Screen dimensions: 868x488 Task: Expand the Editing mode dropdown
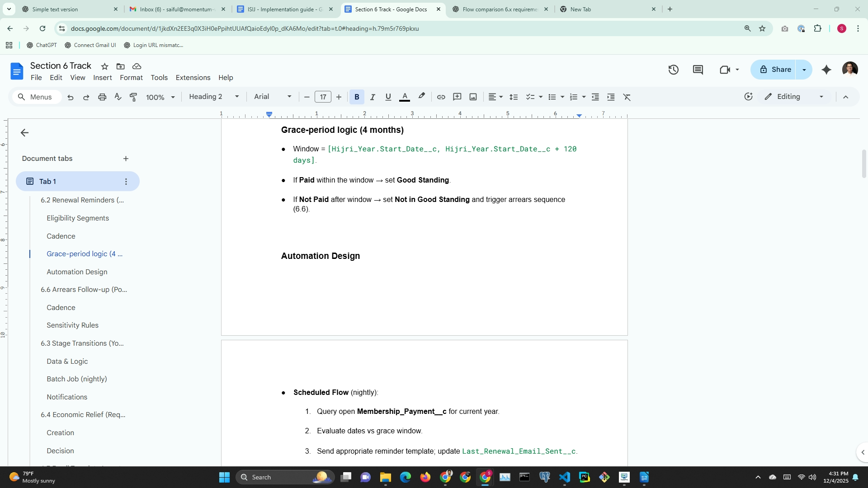click(794, 97)
